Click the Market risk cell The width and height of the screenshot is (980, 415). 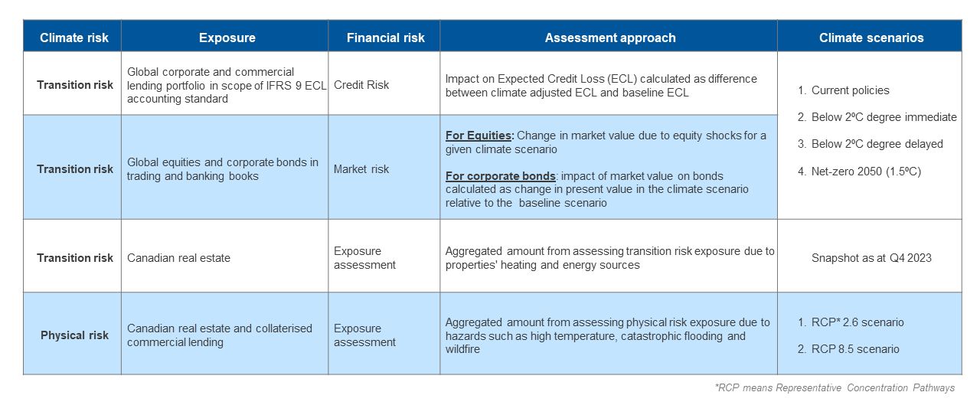pyautogui.click(x=361, y=169)
